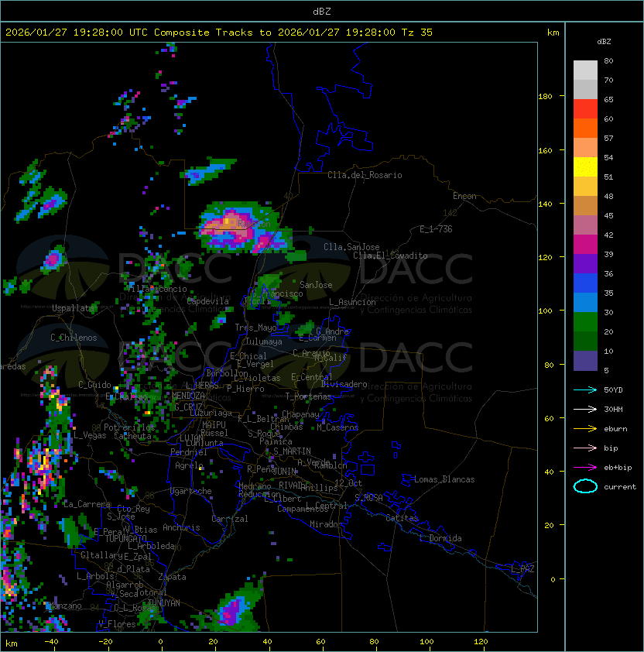Screen dimensions: 644x652
Task: Click the cyan current ellipse in the legend
Action: pyautogui.click(x=585, y=486)
